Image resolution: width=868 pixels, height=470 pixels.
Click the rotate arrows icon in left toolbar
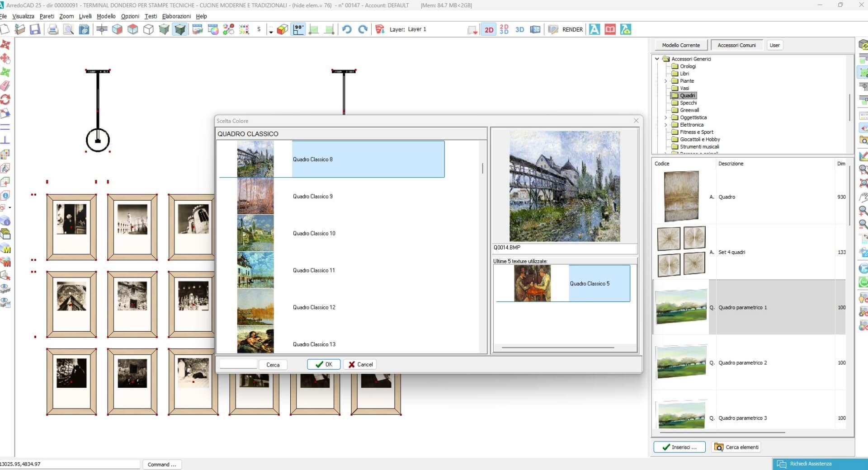point(5,99)
